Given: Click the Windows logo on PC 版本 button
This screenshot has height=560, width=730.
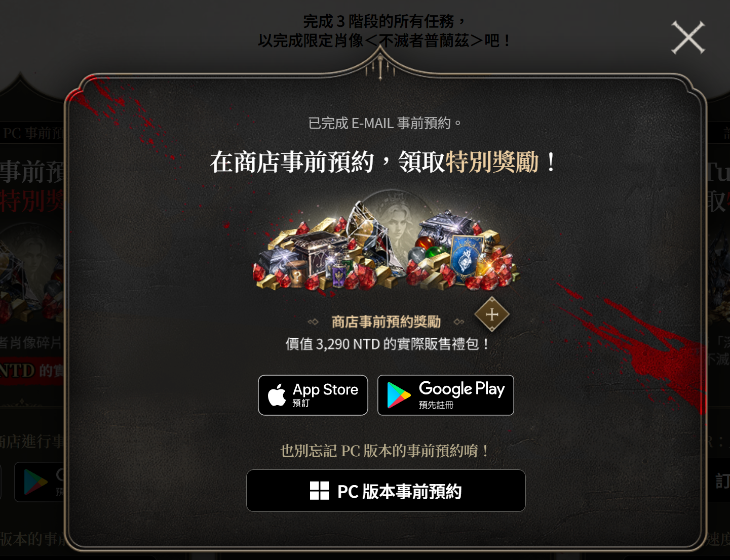Looking at the screenshot, I should click(319, 491).
